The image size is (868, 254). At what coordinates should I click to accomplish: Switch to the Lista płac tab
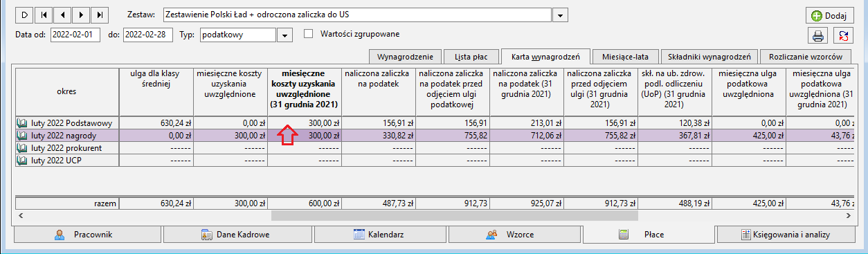click(471, 57)
